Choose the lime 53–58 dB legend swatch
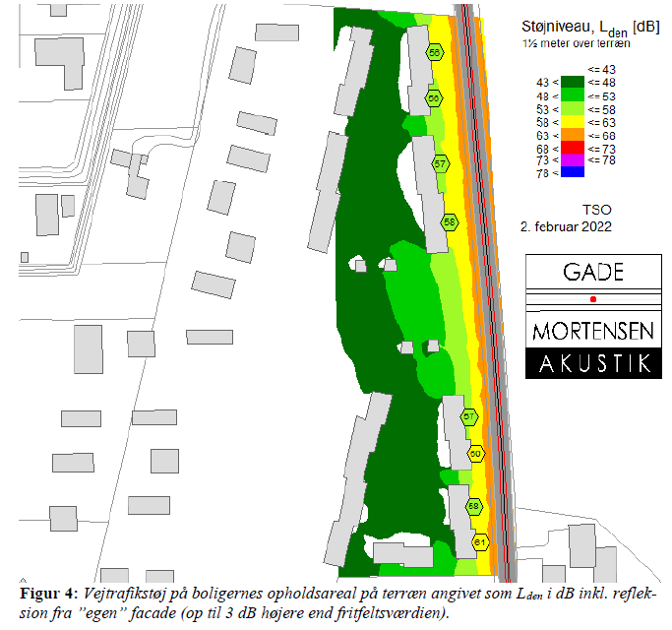 [x=573, y=107]
